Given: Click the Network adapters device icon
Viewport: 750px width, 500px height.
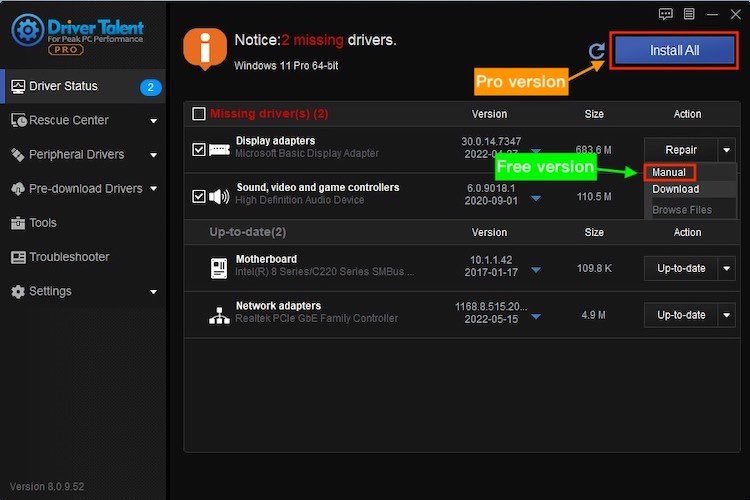Looking at the screenshot, I should (x=219, y=315).
